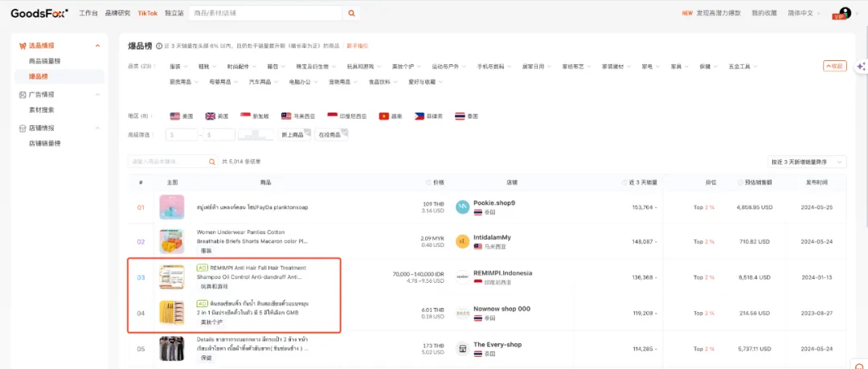Viewport: 868px width, 369px height.
Task: Click the keyword search magnifier above the table
Action: tap(211, 162)
